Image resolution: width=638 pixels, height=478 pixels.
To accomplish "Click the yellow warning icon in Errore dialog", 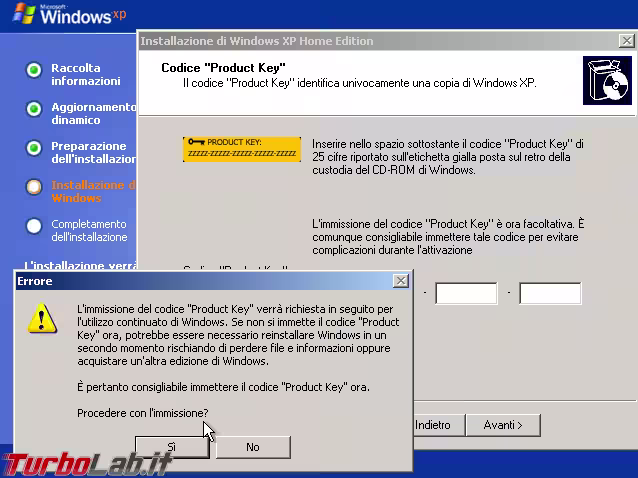I will coord(42,319).
